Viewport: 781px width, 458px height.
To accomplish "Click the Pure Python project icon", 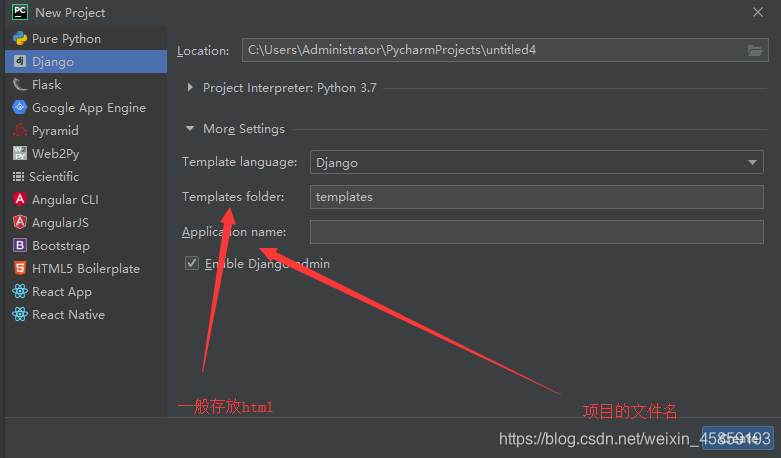I will coord(20,38).
